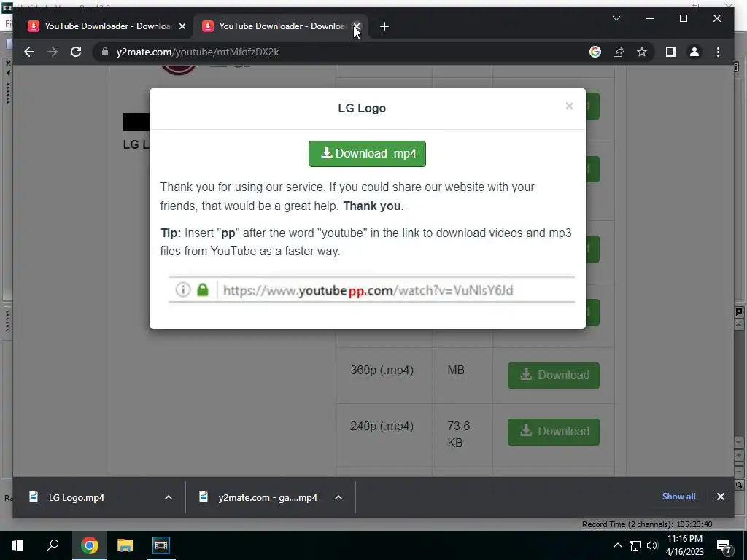Share this page using the share icon

point(619,52)
